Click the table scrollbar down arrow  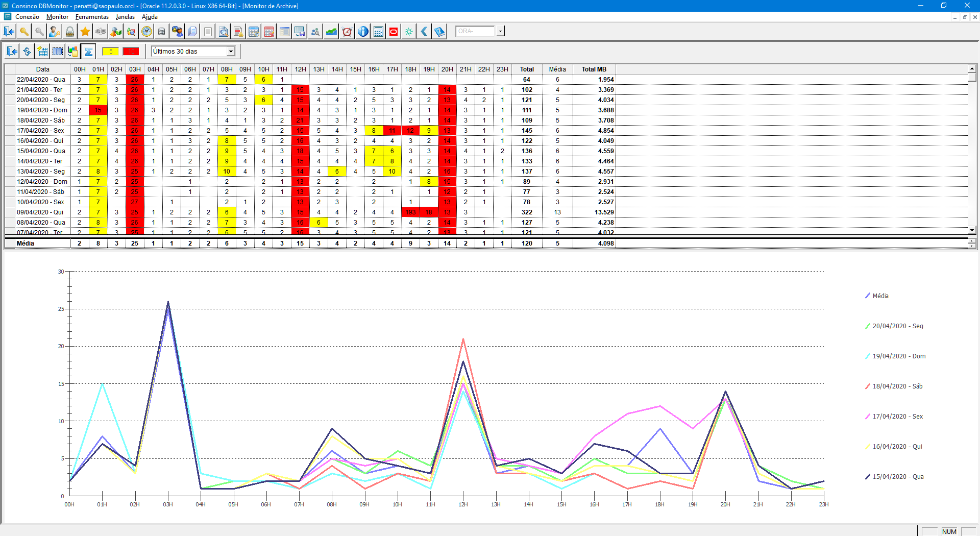(x=972, y=230)
